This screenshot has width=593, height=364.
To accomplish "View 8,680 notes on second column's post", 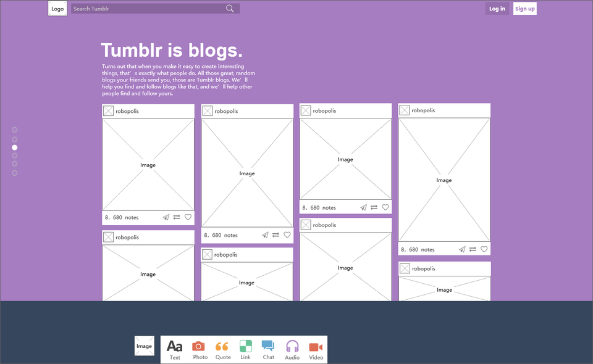I will point(221,235).
